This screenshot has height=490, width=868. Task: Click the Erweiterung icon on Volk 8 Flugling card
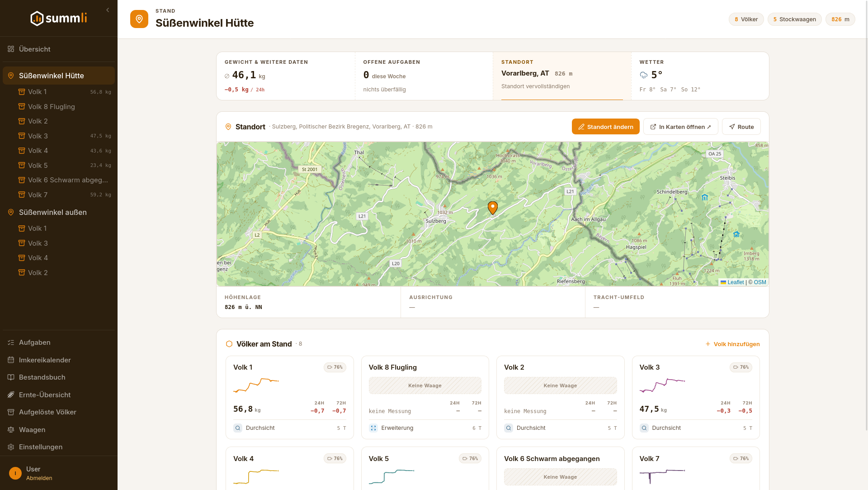point(373,428)
